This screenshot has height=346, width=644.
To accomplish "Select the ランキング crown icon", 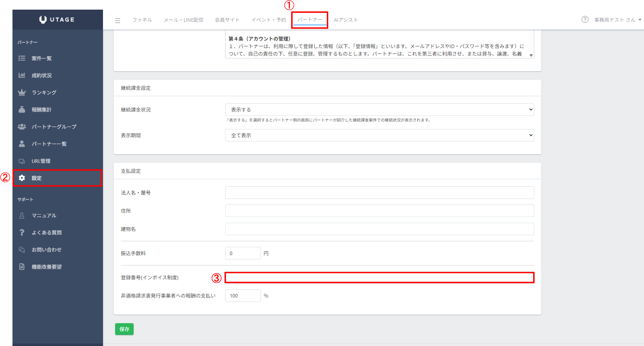I will point(22,92).
